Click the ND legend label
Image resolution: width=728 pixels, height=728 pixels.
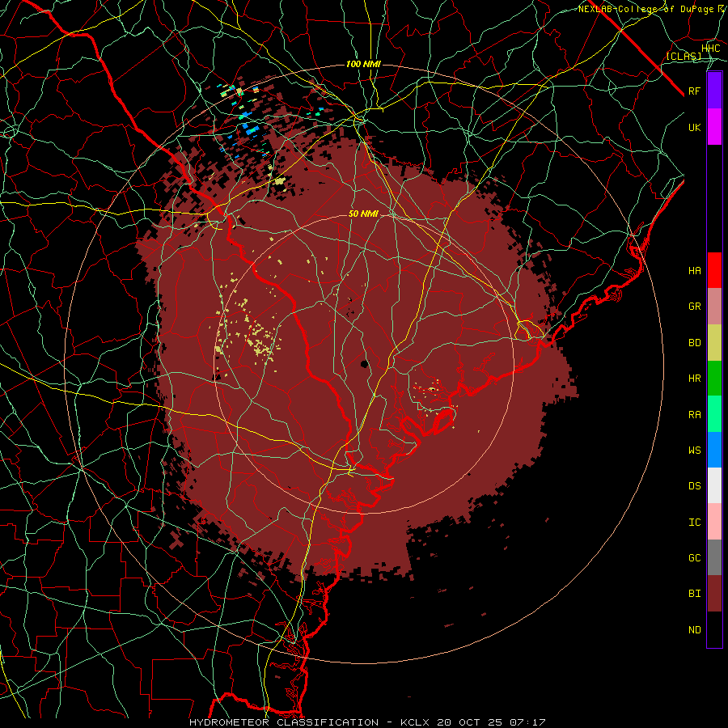click(695, 630)
